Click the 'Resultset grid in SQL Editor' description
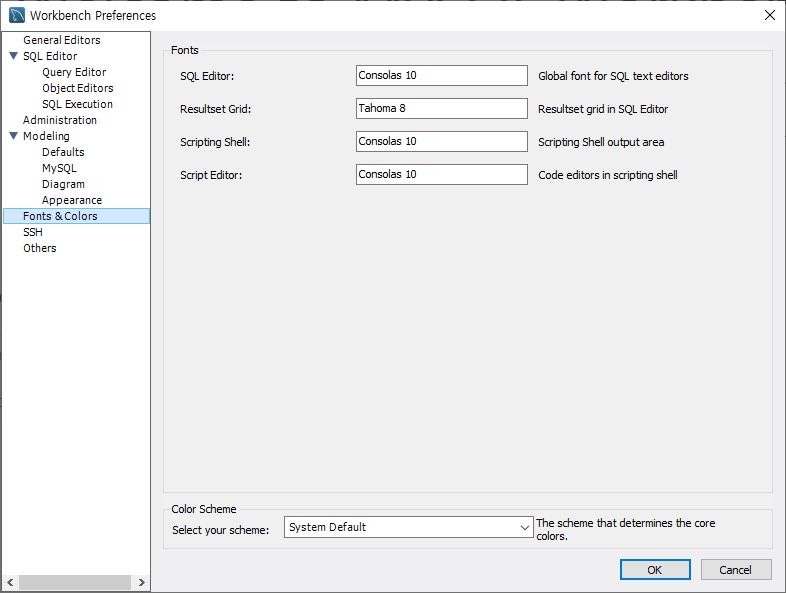 pyautogui.click(x=603, y=109)
